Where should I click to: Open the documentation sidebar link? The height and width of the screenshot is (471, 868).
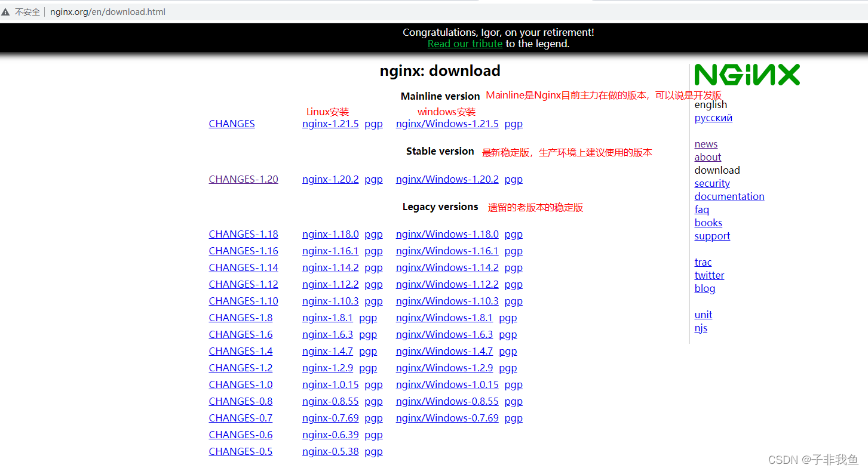coord(729,196)
